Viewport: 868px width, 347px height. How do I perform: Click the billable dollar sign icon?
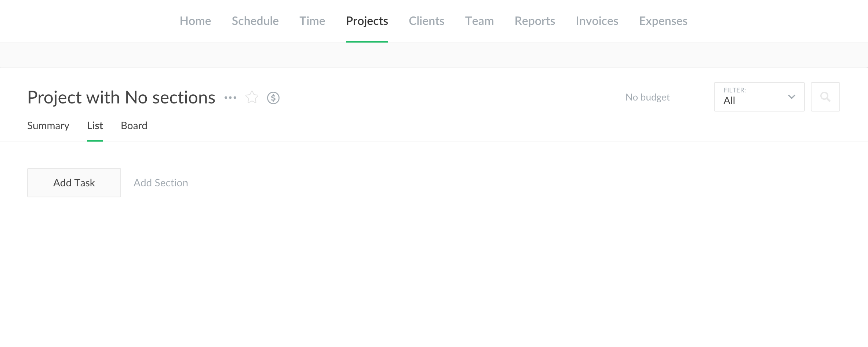273,98
